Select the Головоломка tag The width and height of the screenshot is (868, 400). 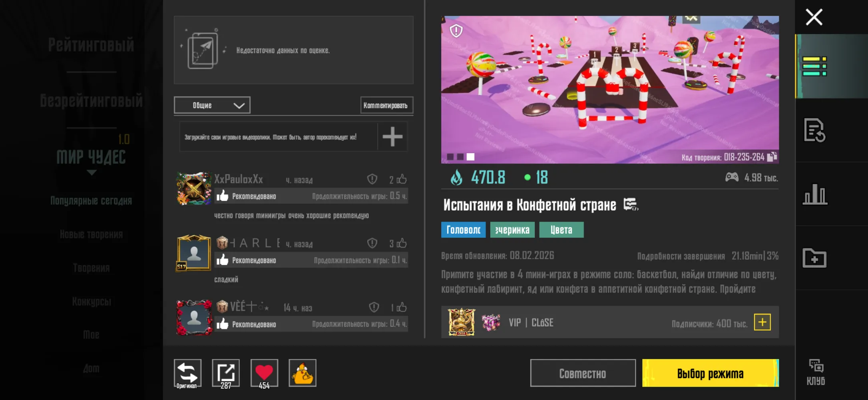(x=463, y=230)
